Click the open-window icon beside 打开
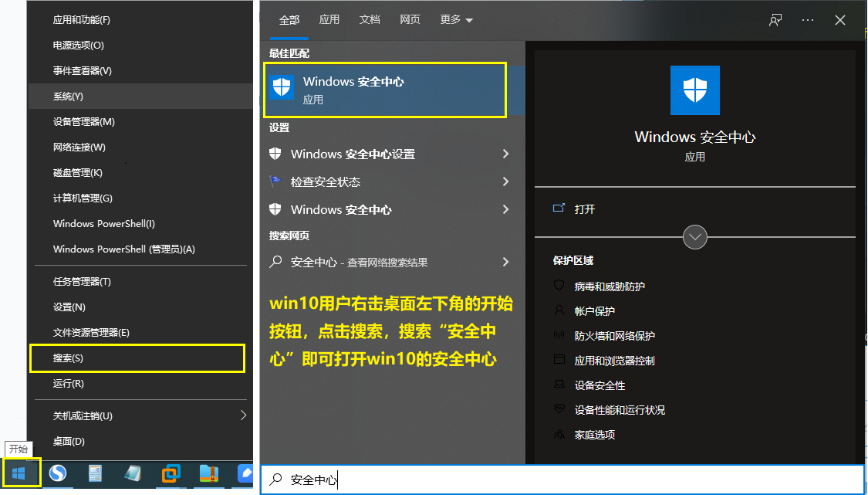 559,209
